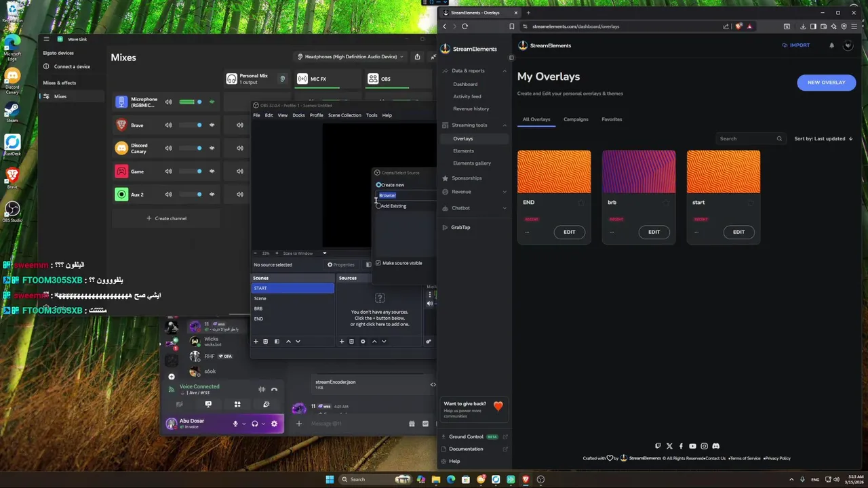The height and width of the screenshot is (488, 868).
Task: Click the IMPORT link in StreamElements
Action: (x=795, y=45)
